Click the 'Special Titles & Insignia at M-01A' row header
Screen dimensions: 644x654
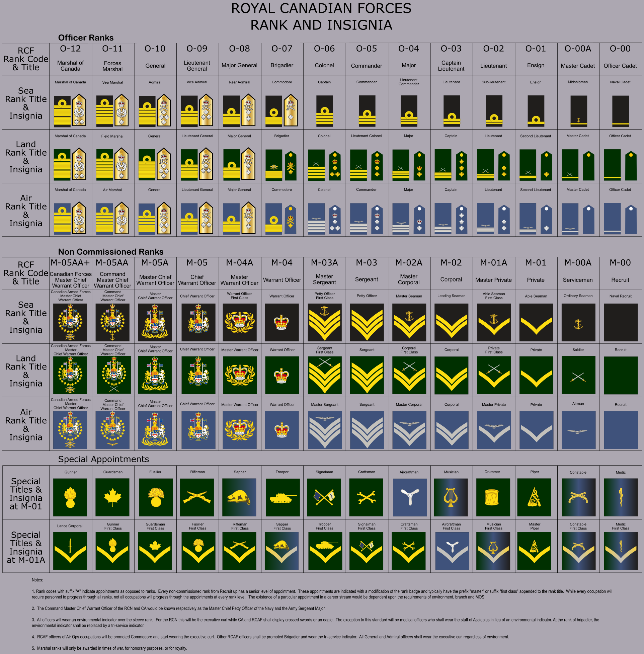26,547
